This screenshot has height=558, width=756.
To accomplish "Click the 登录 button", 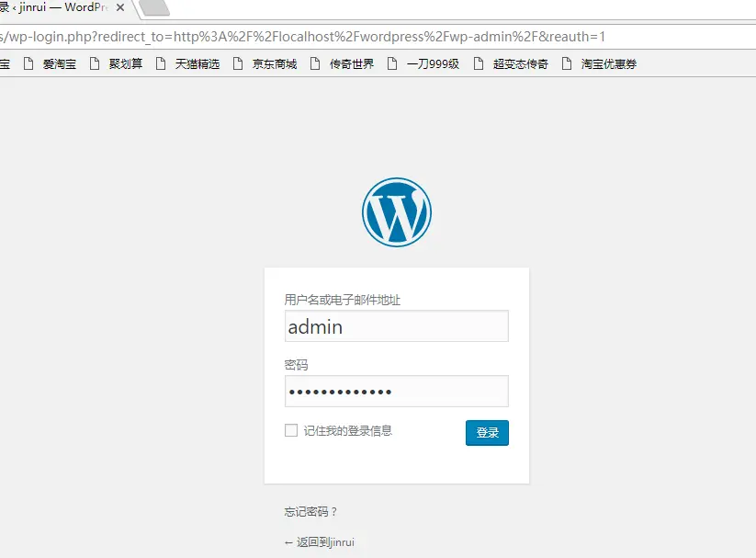I will click(x=487, y=433).
